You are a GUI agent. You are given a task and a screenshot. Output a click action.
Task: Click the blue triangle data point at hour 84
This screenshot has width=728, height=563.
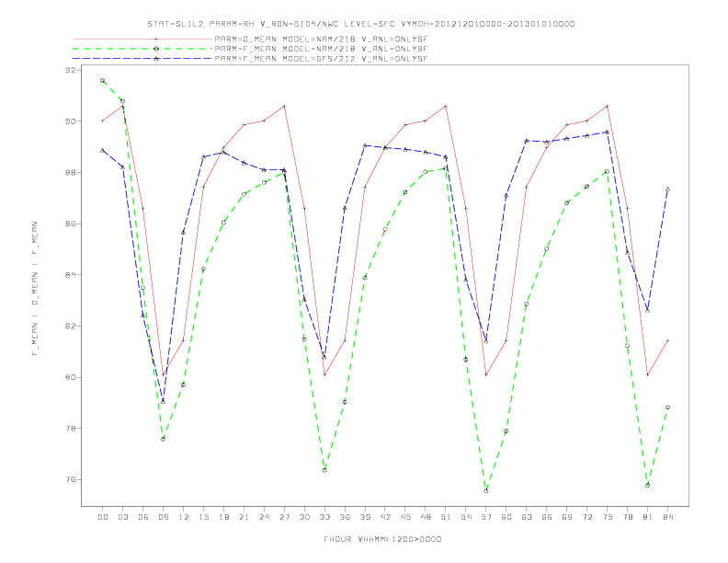coord(667,190)
